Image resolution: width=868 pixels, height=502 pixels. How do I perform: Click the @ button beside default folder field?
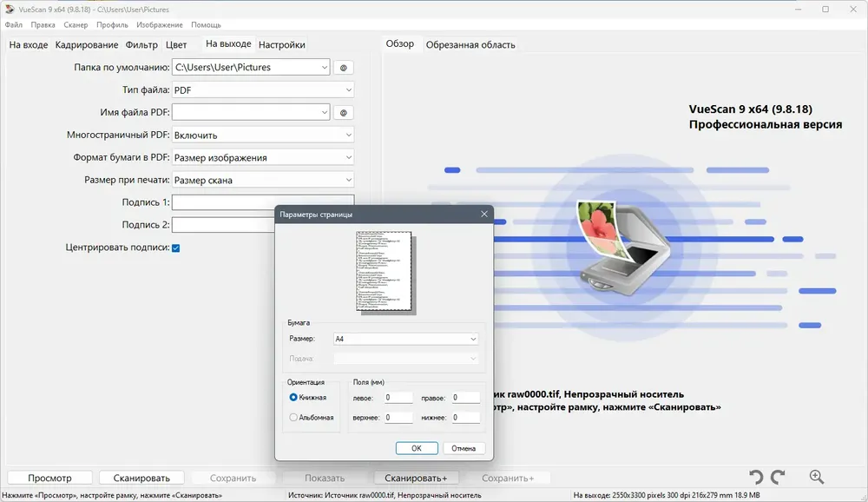(x=343, y=68)
